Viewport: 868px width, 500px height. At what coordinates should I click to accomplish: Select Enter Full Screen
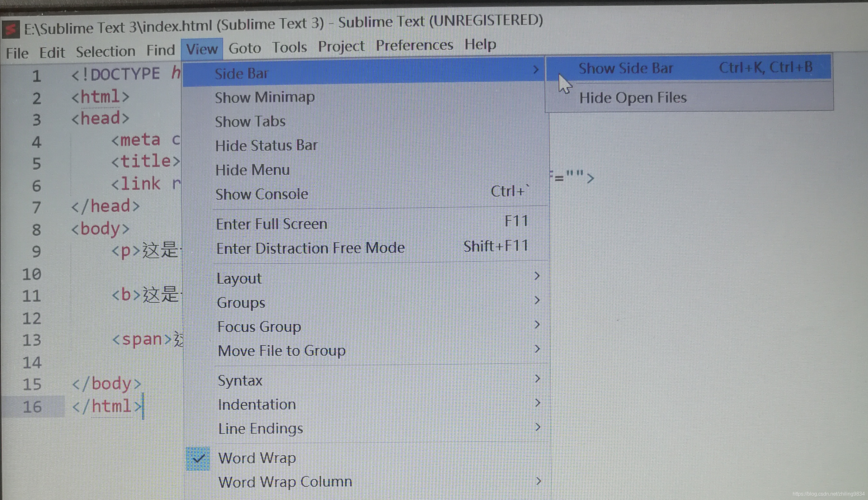point(366,223)
